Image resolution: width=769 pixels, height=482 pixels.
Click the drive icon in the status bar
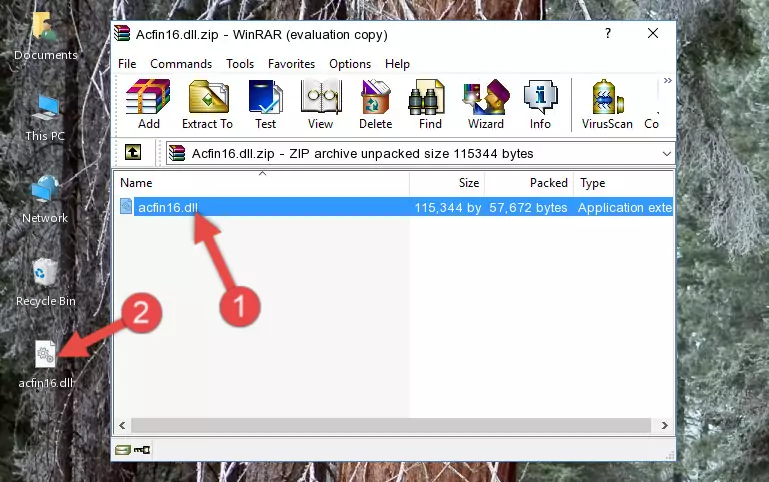(x=123, y=449)
